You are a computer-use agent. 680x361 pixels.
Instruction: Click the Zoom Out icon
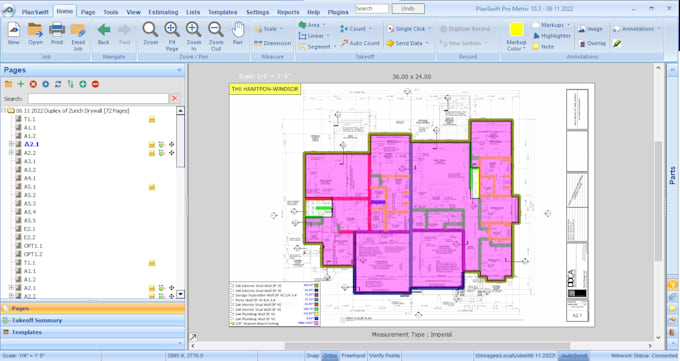[216, 36]
